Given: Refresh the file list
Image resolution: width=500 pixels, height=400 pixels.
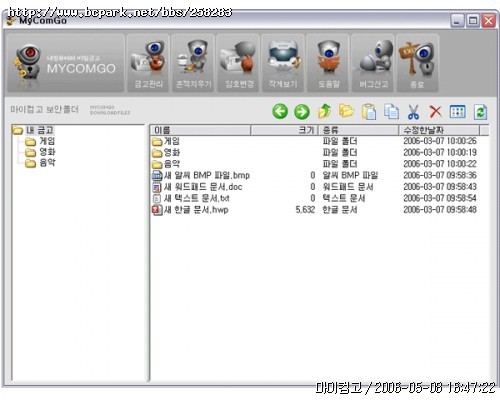Looking at the screenshot, I should pos(480,112).
